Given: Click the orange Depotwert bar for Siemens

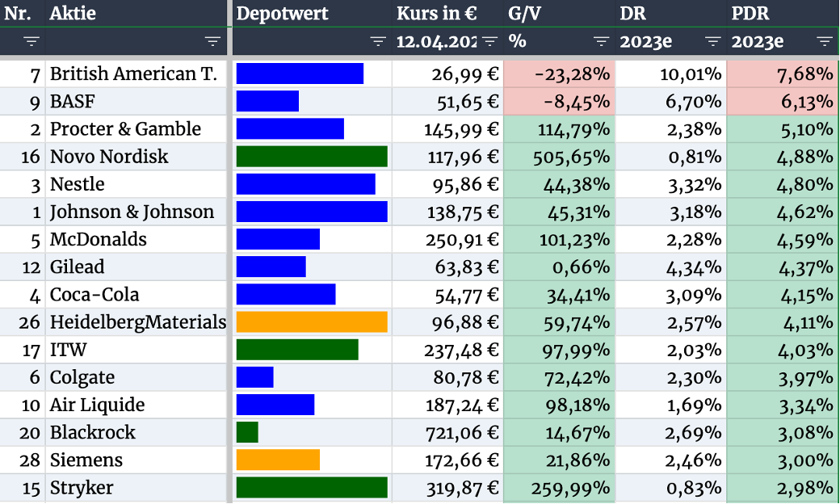Looking at the screenshot, I should point(278,460).
